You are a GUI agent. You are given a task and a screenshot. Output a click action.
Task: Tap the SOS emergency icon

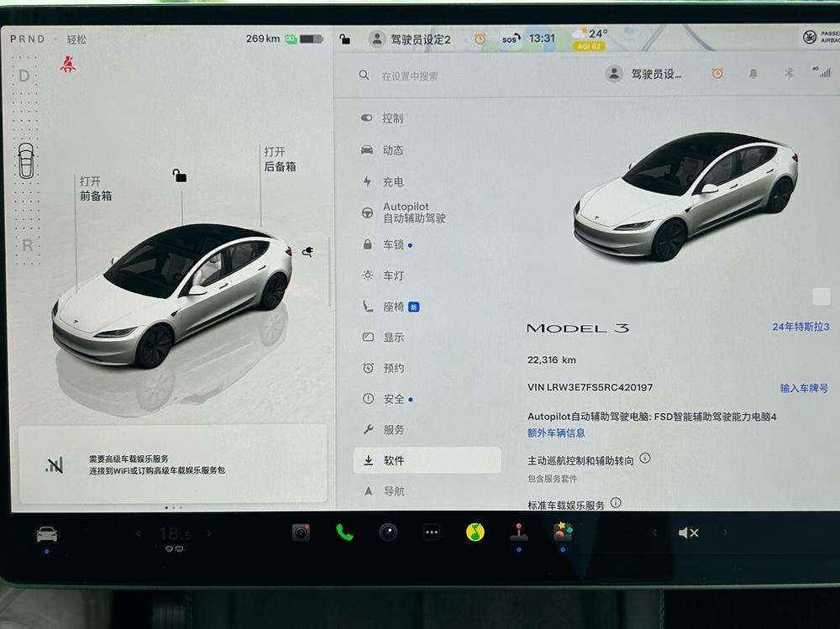click(511, 39)
